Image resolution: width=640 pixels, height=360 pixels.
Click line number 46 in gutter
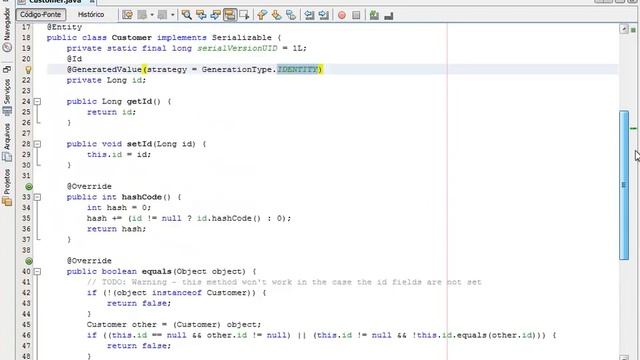(26, 335)
